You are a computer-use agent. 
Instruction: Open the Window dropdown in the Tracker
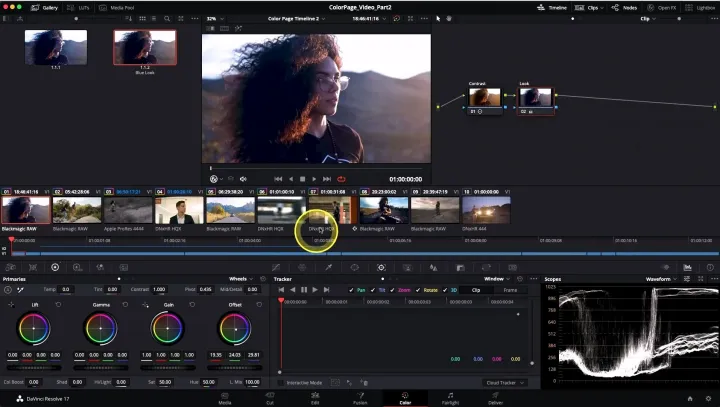pyautogui.click(x=497, y=279)
